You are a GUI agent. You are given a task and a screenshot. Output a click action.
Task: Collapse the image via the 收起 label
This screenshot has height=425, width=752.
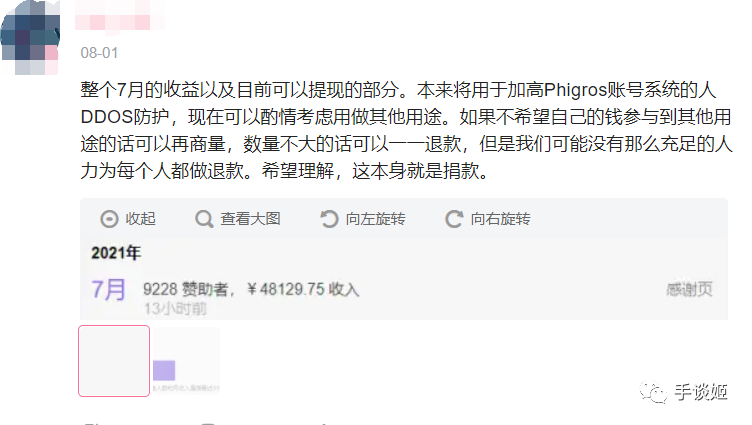click(141, 219)
